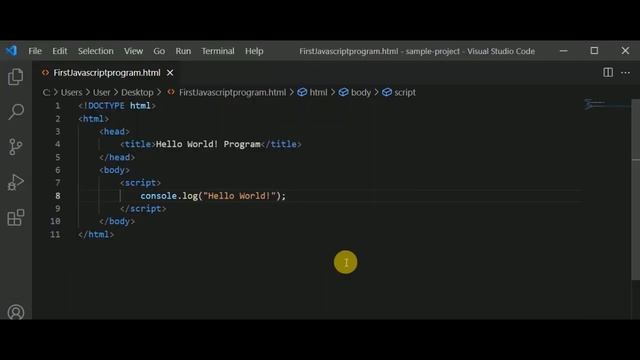Close the FirstJavascriptprogram.html tab
The image size is (640, 360).
170,73
